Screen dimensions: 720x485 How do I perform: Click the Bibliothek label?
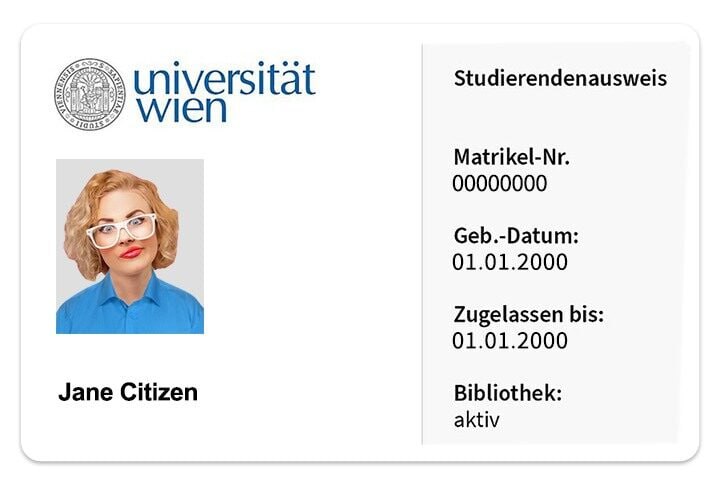tap(508, 393)
